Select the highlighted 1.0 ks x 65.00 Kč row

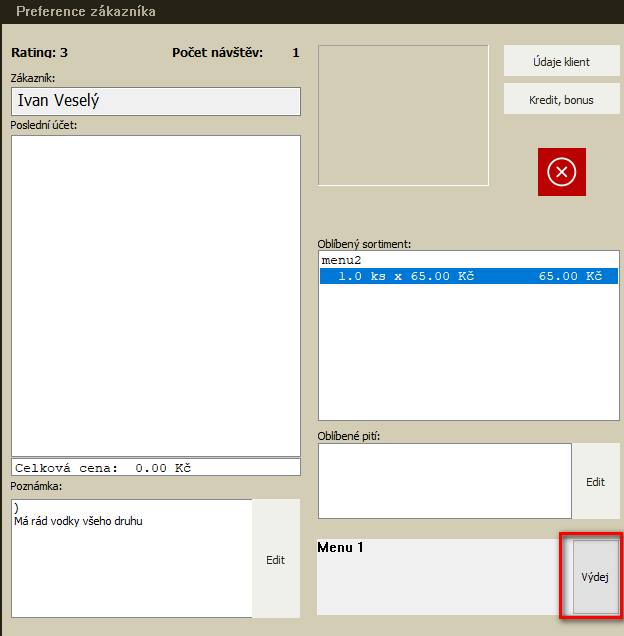[469, 276]
